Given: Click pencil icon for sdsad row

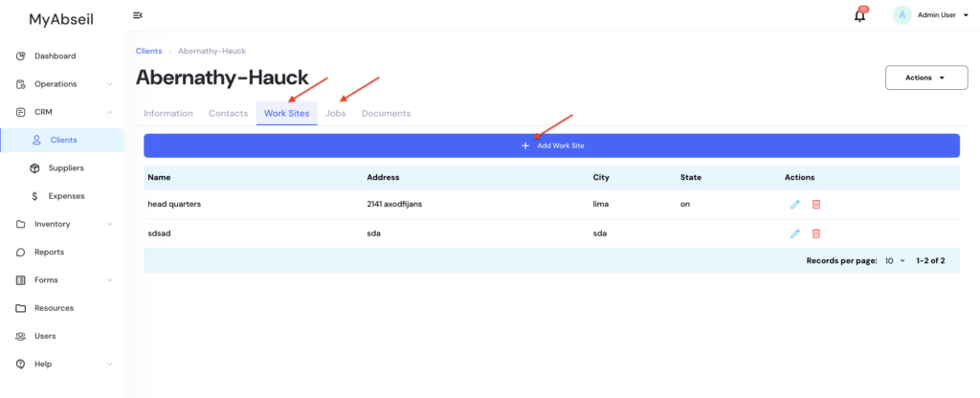Looking at the screenshot, I should (794, 233).
